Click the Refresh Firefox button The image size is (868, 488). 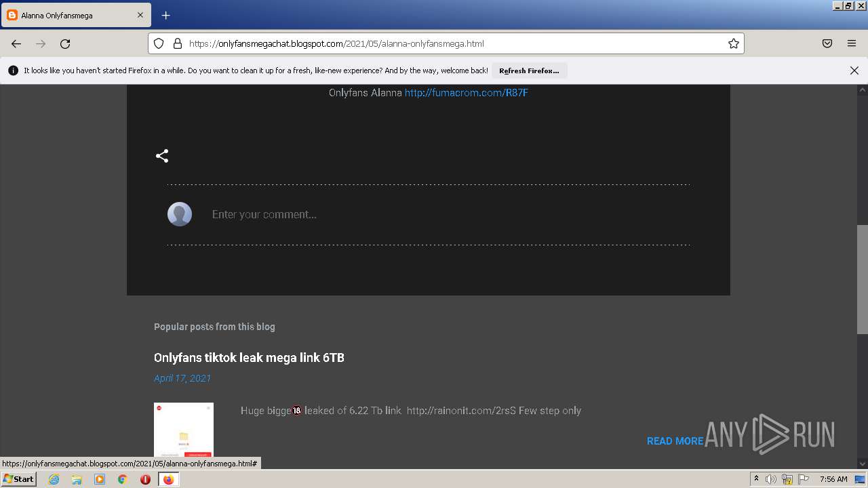pos(529,70)
